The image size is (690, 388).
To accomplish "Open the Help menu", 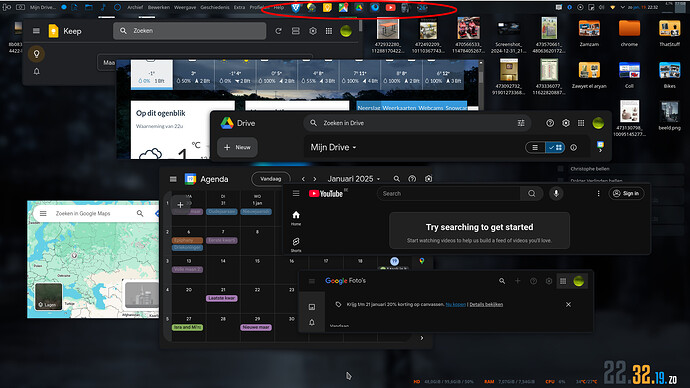I will pyautogui.click(x=279, y=7).
